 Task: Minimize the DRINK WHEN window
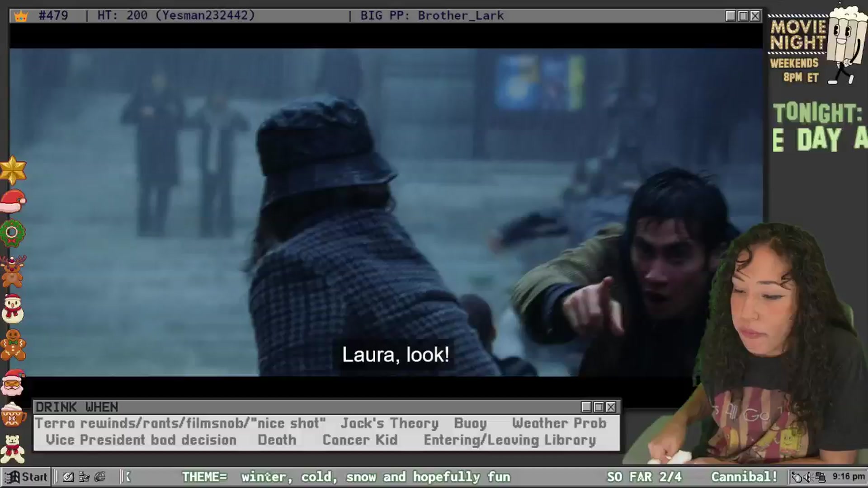coord(586,407)
